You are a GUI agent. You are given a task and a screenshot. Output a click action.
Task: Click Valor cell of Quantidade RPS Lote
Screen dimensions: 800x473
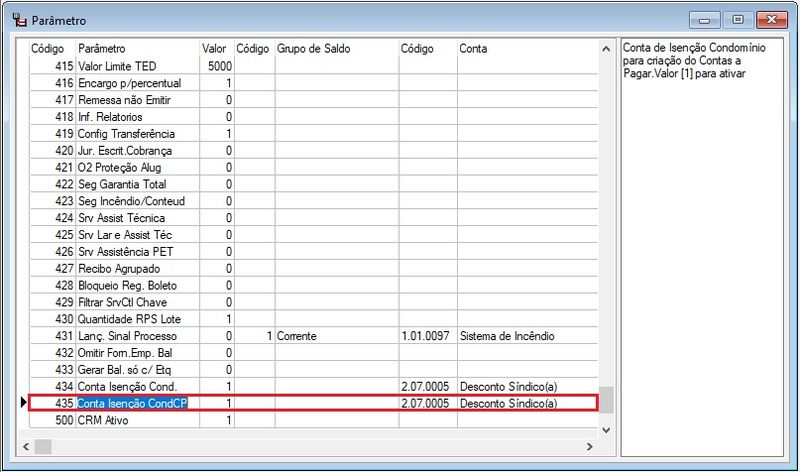point(217,319)
